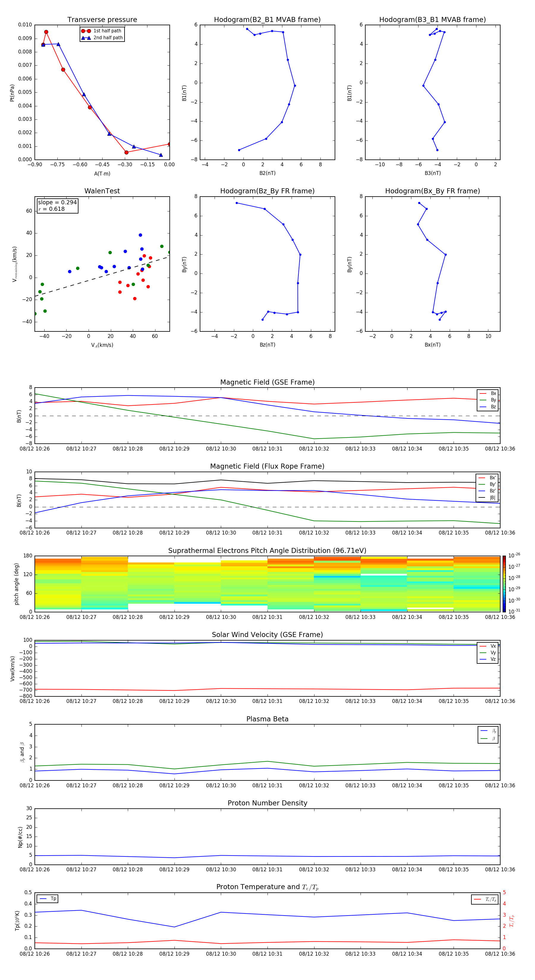535x980 pixels.
Task: Click the 'Tp(10^6K)' y-axis label
Action: click(x=17, y=921)
